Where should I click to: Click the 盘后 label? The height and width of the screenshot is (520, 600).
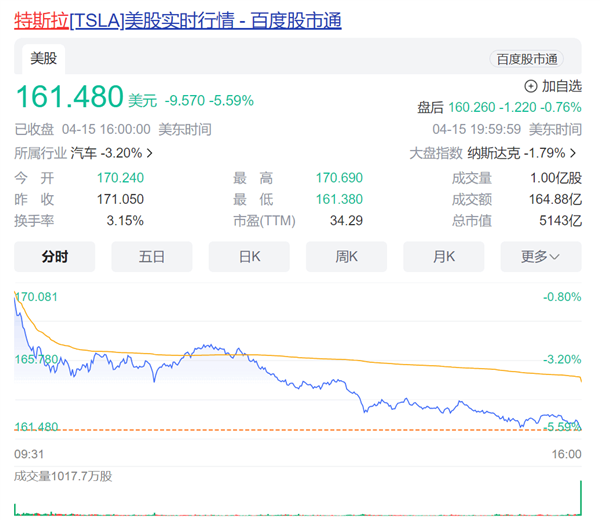tap(430, 108)
